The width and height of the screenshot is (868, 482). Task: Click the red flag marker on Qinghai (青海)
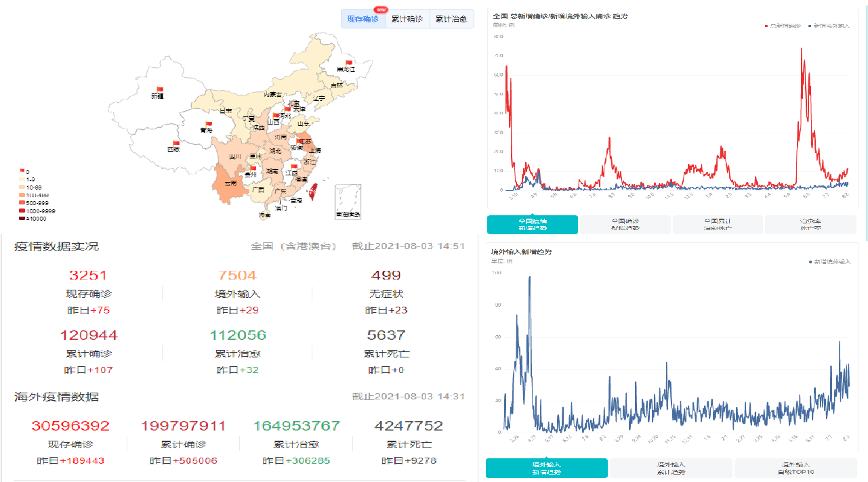coord(209,123)
